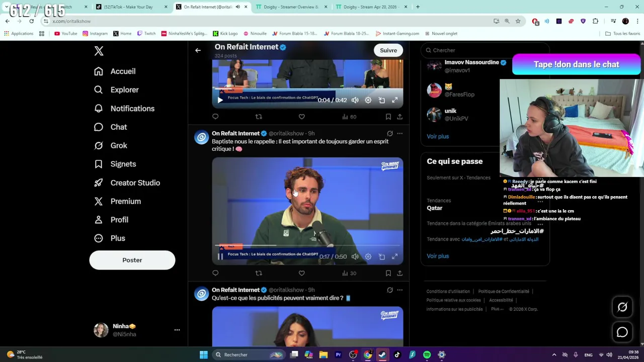
Task: Open Notifications from the sidebar
Action: point(124,109)
